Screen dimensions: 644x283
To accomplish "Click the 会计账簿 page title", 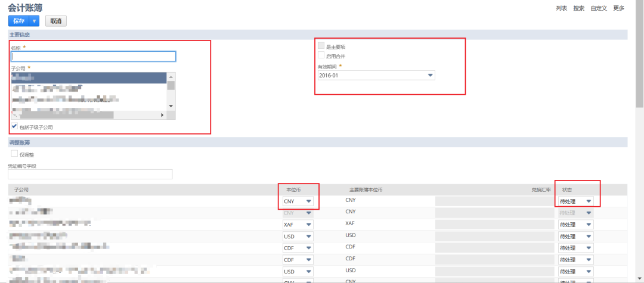I will click(x=25, y=7).
